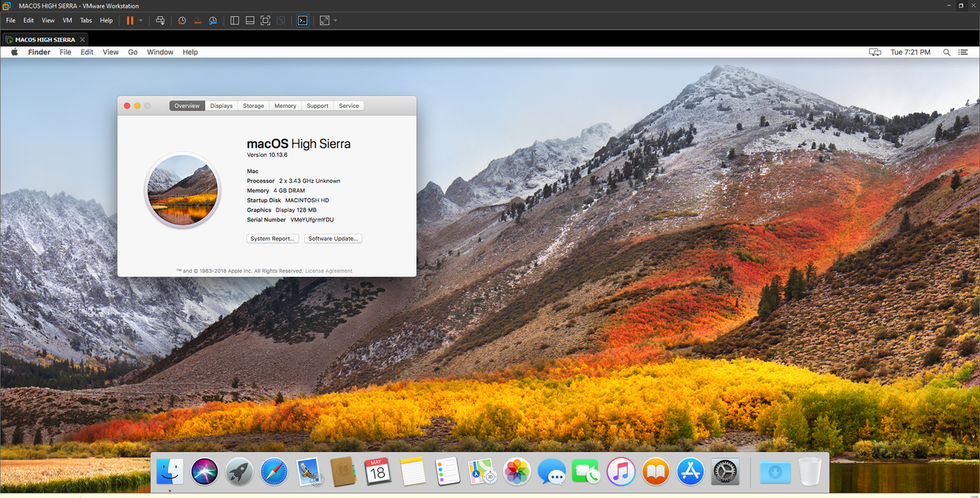
Task: Click the display mirroring icon in macOS menu bar
Action: tap(875, 52)
